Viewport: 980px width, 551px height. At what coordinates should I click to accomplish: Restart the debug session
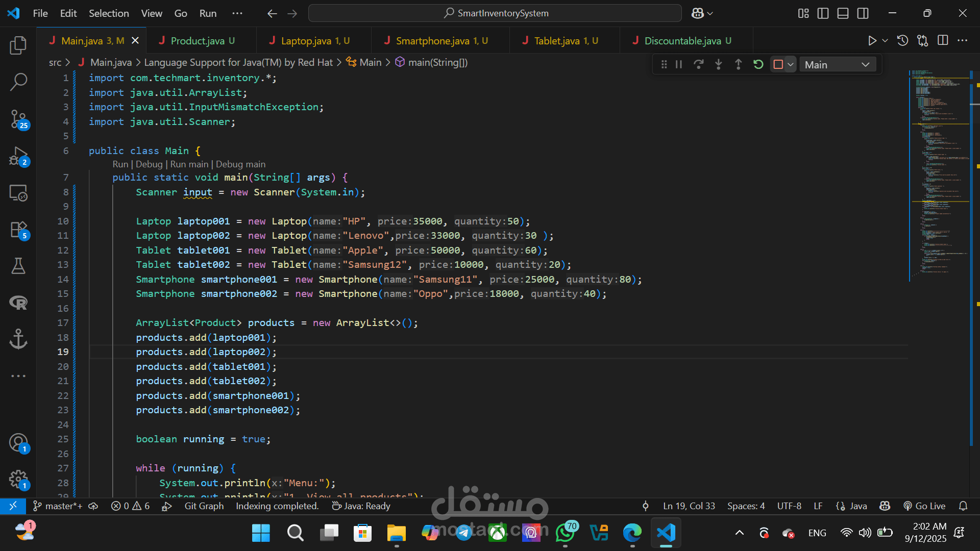pos(758,64)
